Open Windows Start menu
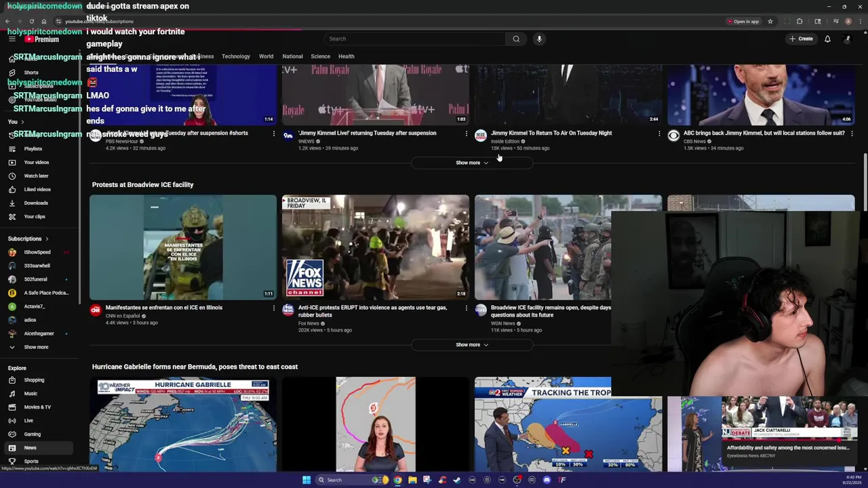 point(307,480)
